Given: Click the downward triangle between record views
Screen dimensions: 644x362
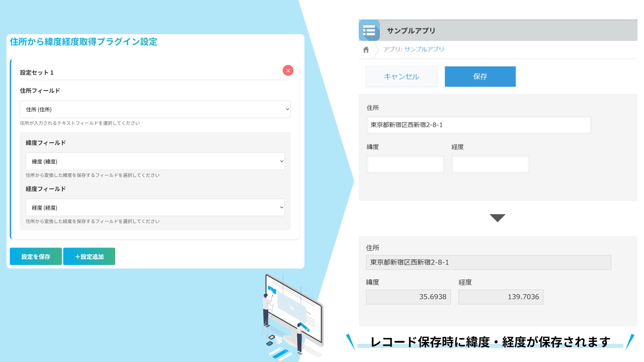Looking at the screenshot, I should coord(497,218).
